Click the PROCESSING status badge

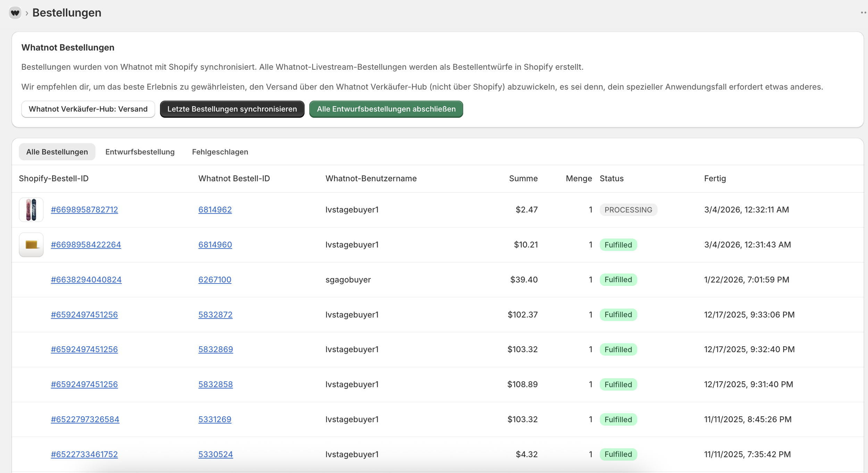click(628, 210)
